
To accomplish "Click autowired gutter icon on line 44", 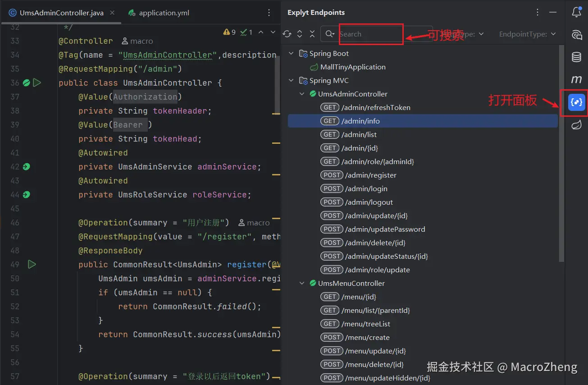I will point(27,195).
